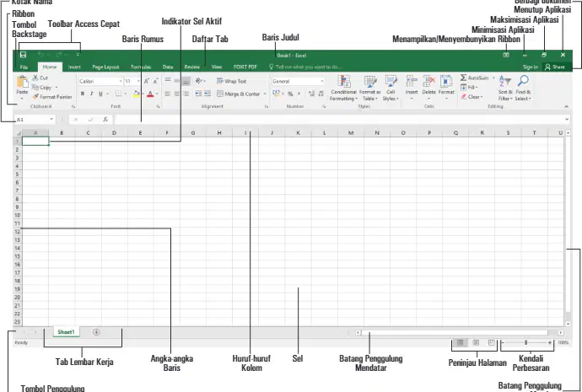Add a new sheet with the plus icon

coord(96,332)
